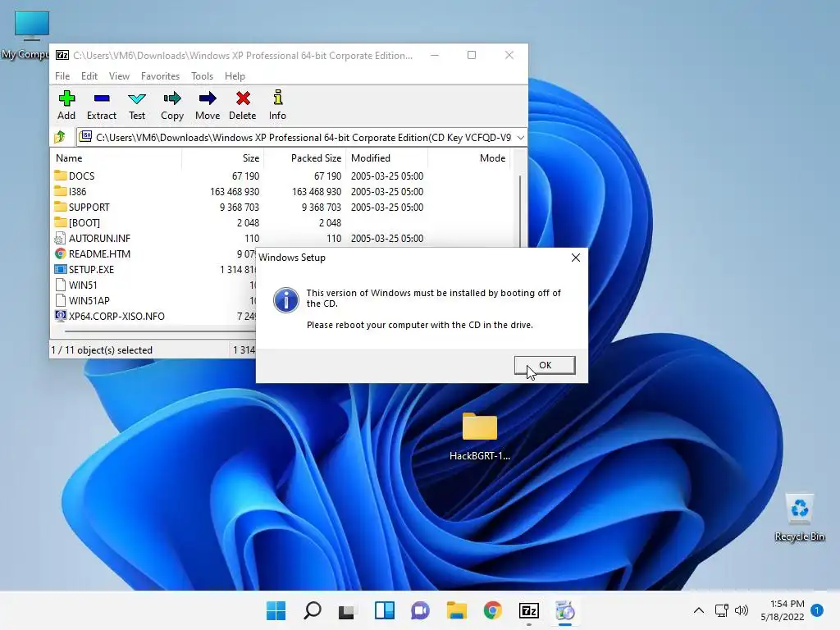840x630 pixels.
Task: Click the Extract toolbar icon
Action: tap(101, 105)
